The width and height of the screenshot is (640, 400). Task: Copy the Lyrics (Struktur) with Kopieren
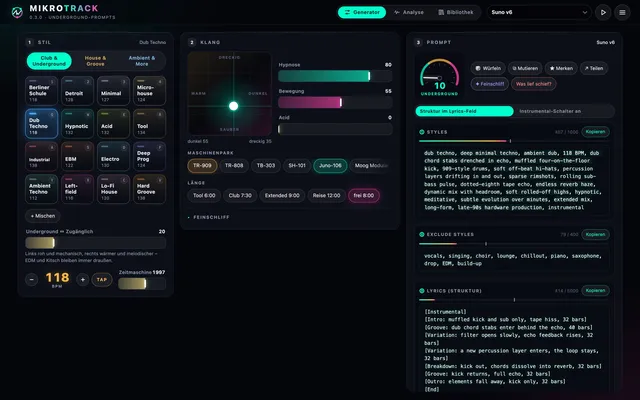click(595, 291)
